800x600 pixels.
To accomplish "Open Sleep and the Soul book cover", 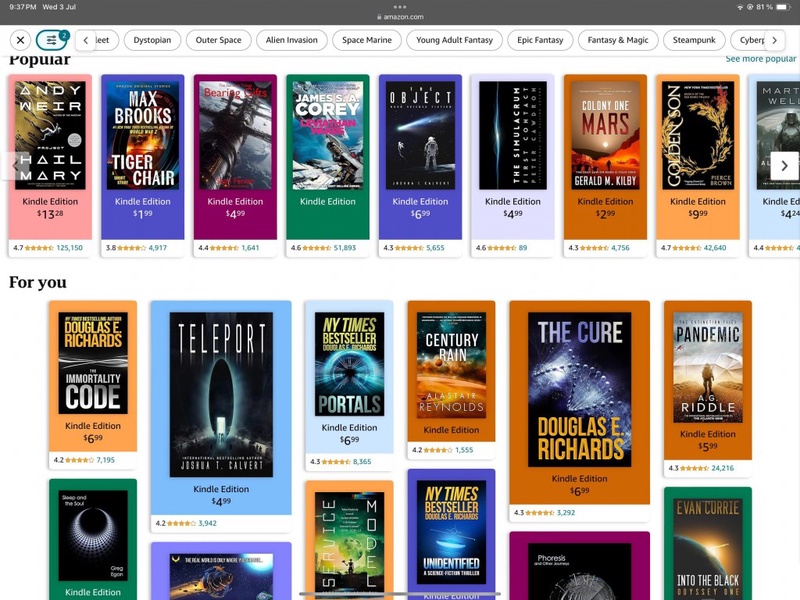I will (93, 536).
